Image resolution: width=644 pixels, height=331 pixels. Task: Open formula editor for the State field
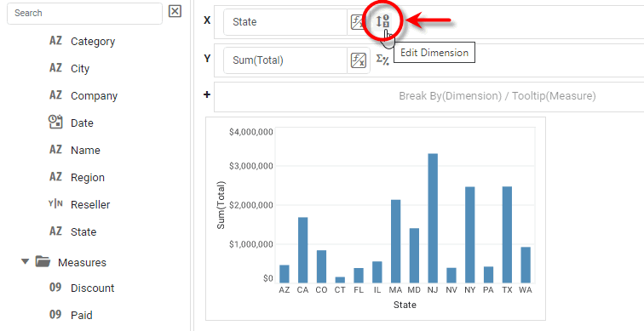pos(358,22)
